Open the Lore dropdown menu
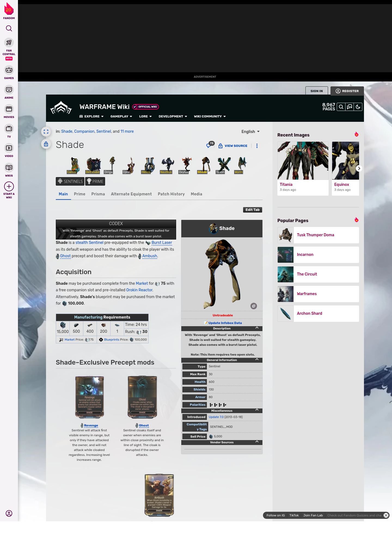392x545 pixels. (x=145, y=116)
